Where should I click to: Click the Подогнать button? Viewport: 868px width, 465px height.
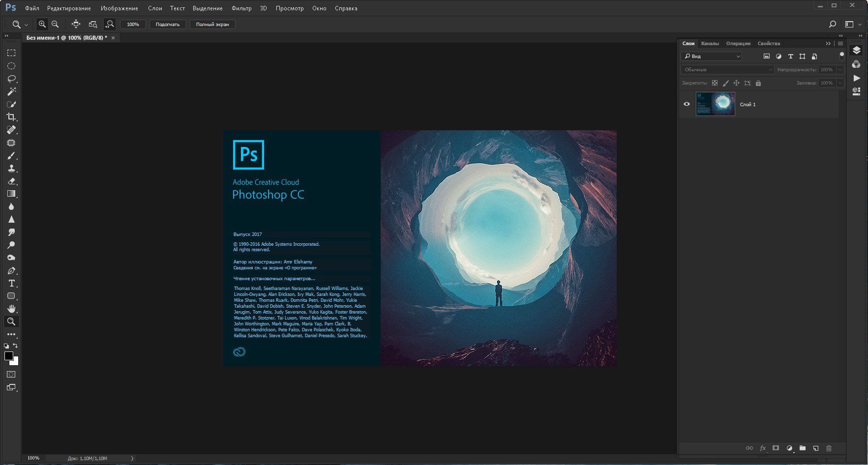click(x=168, y=24)
